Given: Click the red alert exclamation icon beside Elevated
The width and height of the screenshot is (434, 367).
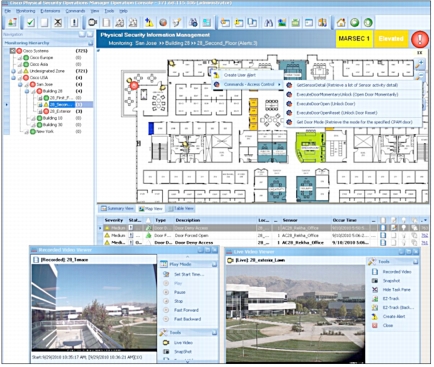Looking at the screenshot, I should [x=420, y=39].
